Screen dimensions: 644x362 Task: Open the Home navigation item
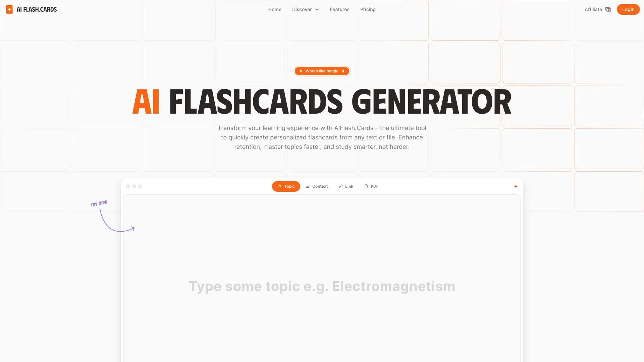pos(275,9)
